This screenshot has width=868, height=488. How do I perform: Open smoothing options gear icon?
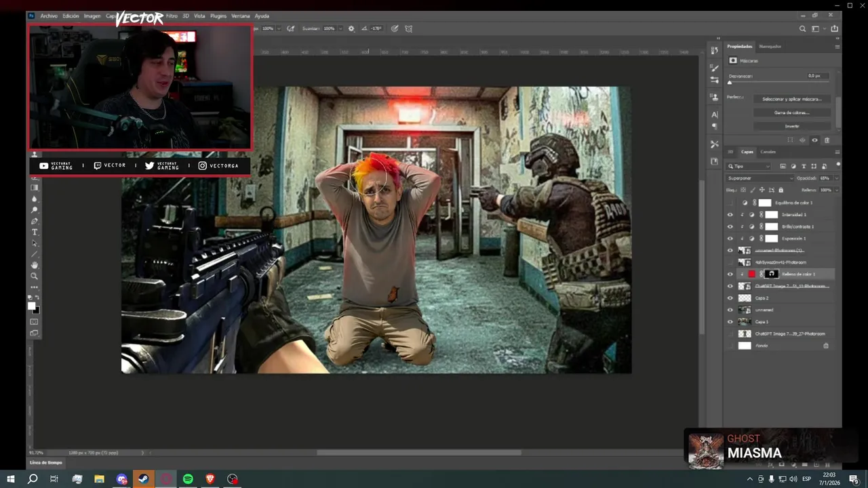click(351, 28)
